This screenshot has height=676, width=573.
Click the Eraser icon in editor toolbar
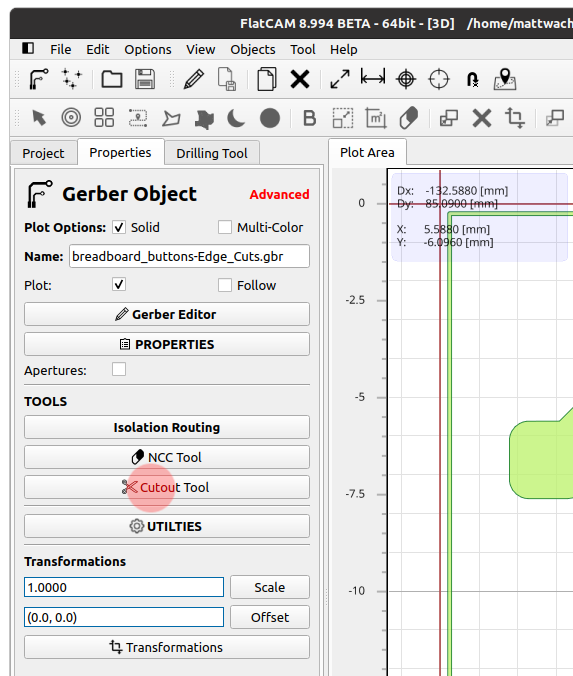click(x=409, y=118)
